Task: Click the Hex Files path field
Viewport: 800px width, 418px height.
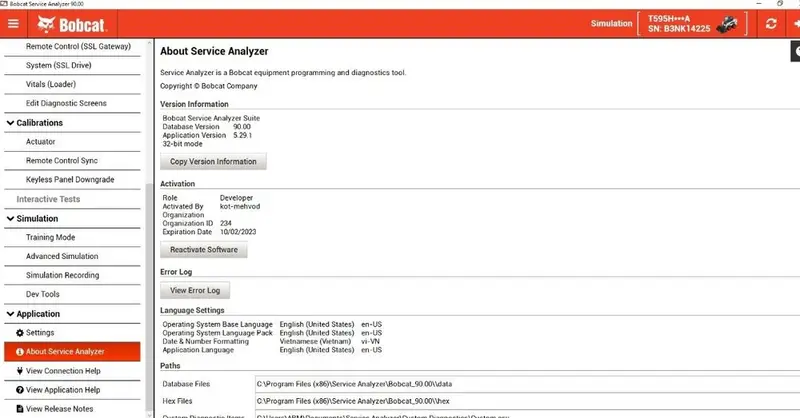Action: click(x=527, y=401)
